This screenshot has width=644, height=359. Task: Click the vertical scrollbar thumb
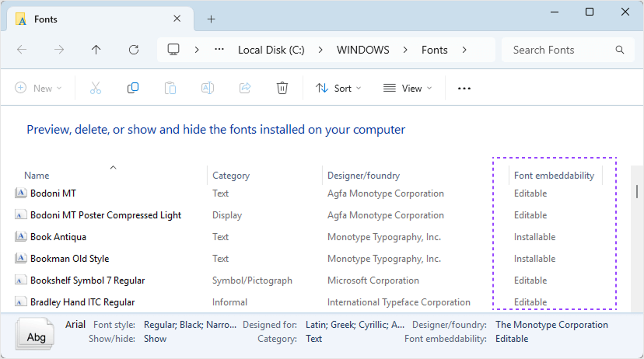636,192
